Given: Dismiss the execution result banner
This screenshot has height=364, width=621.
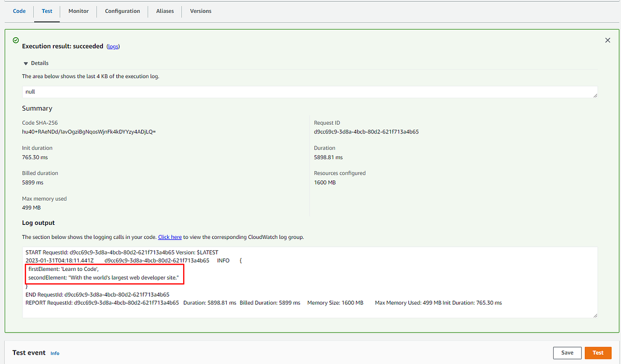Looking at the screenshot, I should point(608,40).
